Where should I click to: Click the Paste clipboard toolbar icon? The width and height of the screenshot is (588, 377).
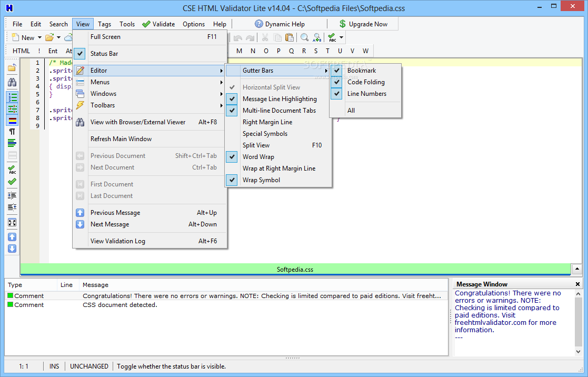coord(290,37)
